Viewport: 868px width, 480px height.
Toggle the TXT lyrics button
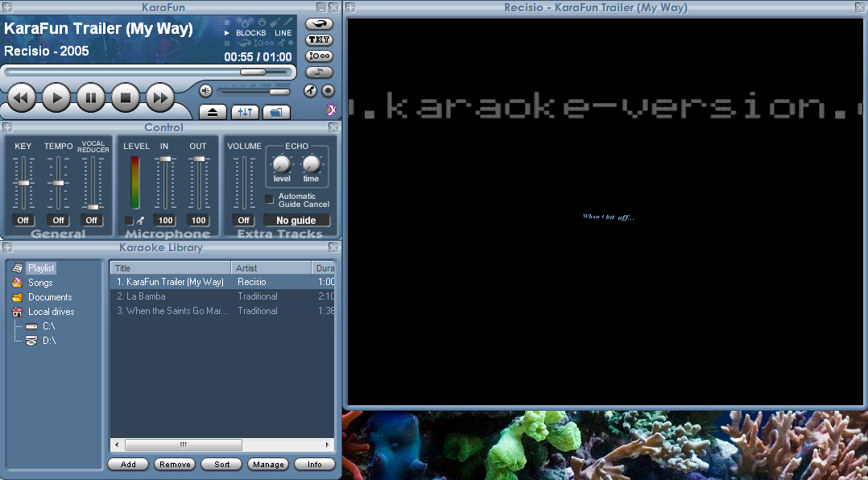(320, 39)
